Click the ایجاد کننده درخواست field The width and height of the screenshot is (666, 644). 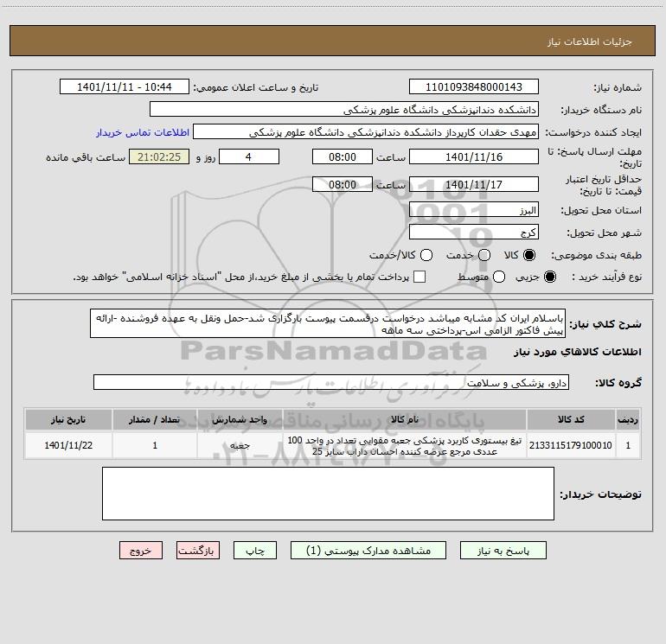coord(366,132)
